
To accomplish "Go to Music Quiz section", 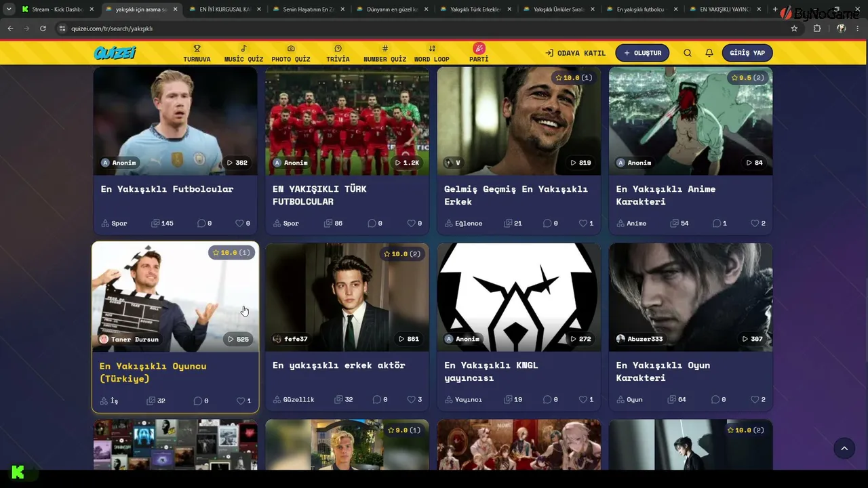I will point(243,54).
